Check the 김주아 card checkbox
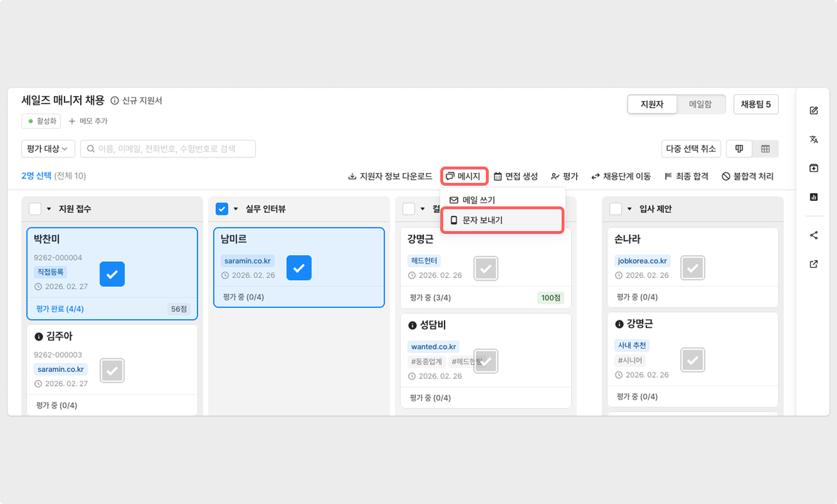The image size is (837, 504). point(112,370)
